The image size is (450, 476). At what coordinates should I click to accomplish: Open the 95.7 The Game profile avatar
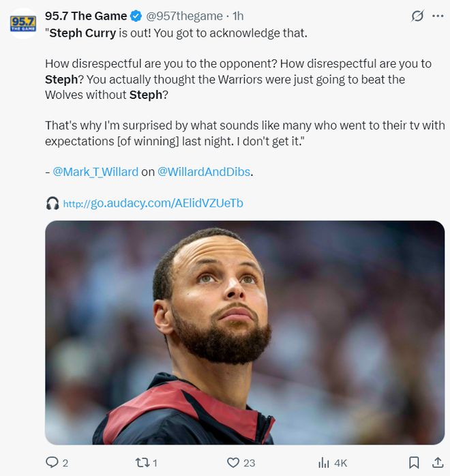[23, 23]
